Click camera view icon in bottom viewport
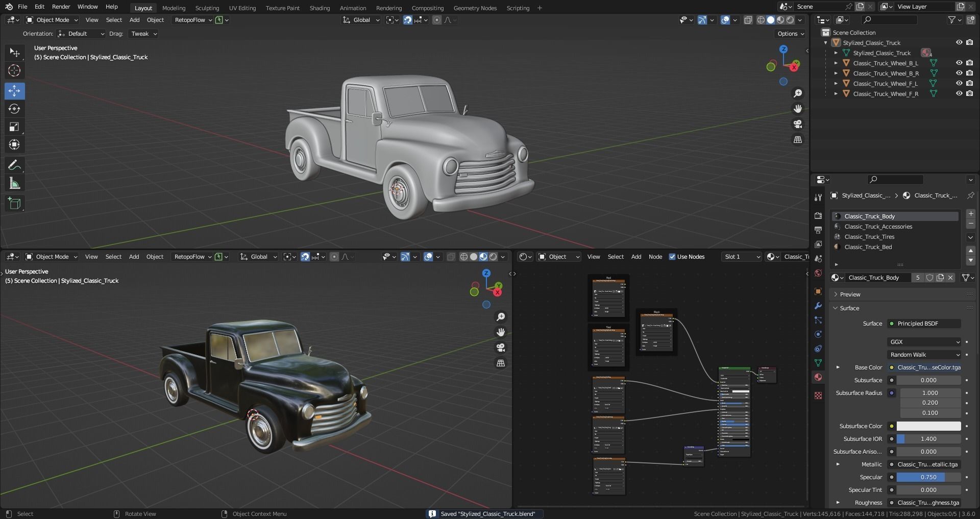980x519 pixels. [x=501, y=348]
